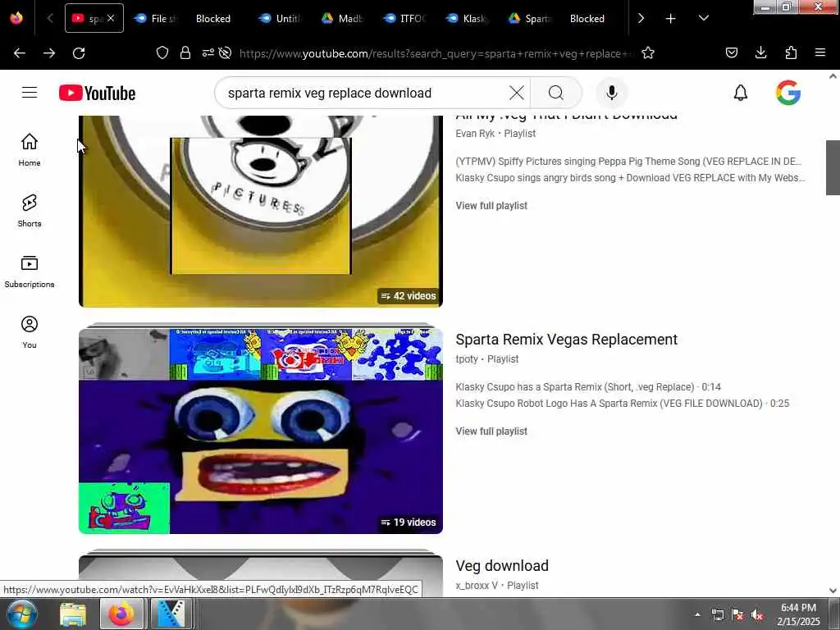Open site permissions icon in address bar
840x630 pixels.
pos(208,52)
